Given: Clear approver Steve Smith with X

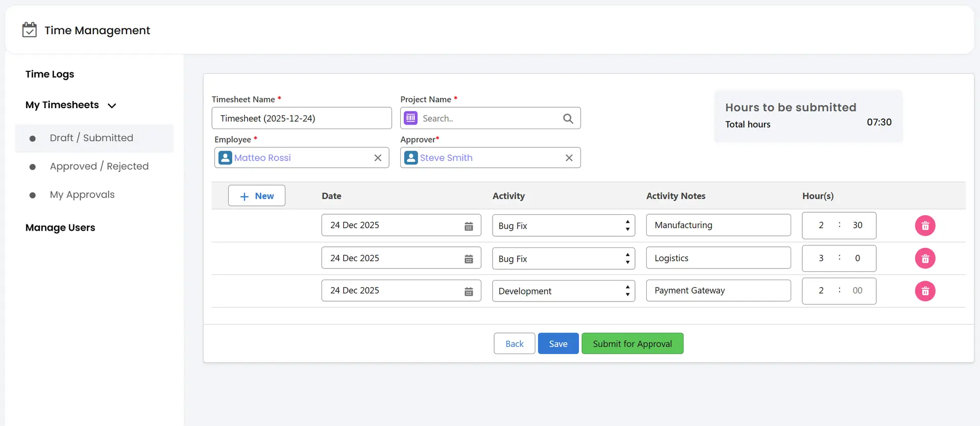Looking at the screenshot, I should (x=569, y=158).
